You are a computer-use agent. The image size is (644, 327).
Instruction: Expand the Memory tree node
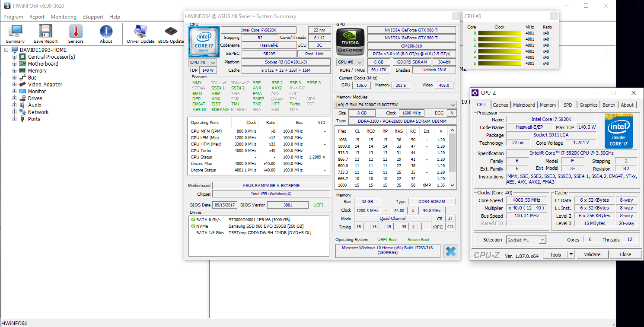pos(14,70)
